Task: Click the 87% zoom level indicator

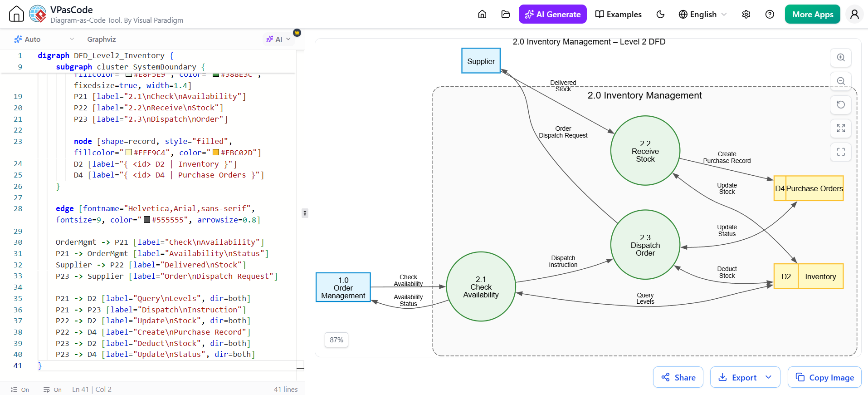Action: click(x=336, y=340)
